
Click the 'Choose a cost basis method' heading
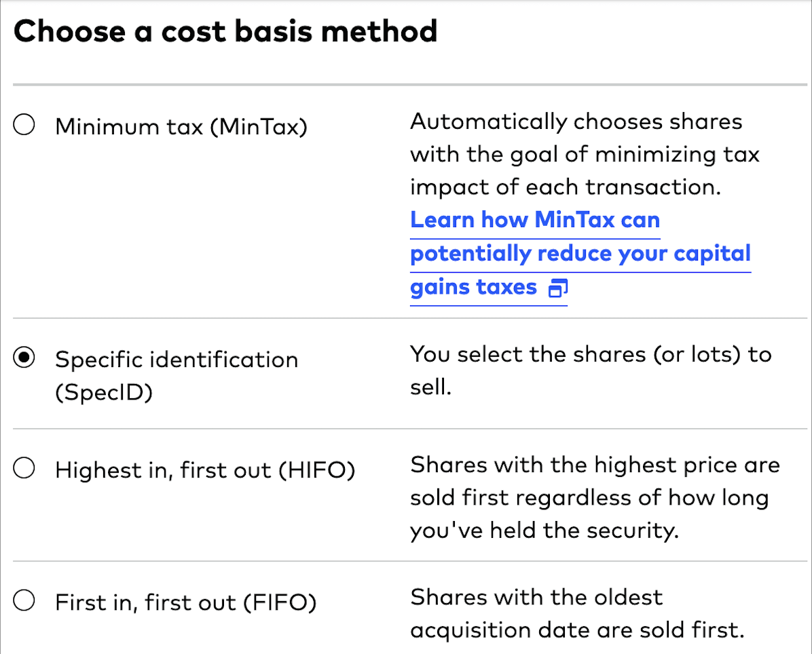[225, 32]
